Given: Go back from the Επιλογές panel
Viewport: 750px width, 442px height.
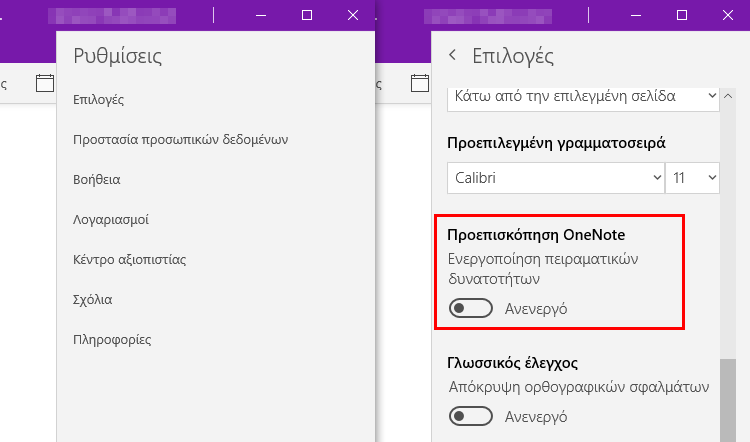Looking at the screenshot, I should click(452, 55).
